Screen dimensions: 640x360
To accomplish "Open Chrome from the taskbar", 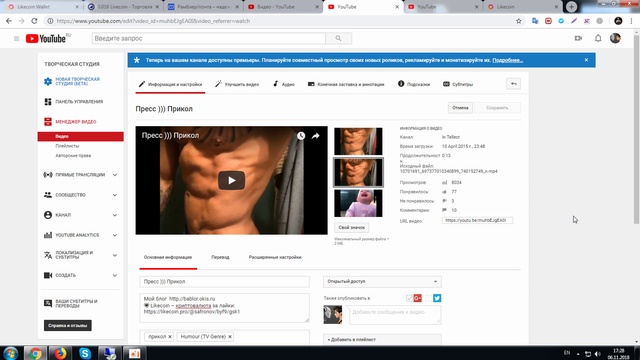I will 35,353.
